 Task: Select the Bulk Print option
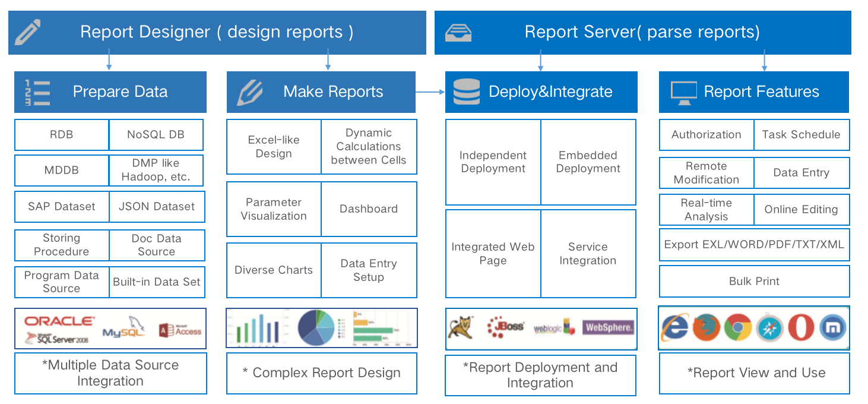coord(754,281)
